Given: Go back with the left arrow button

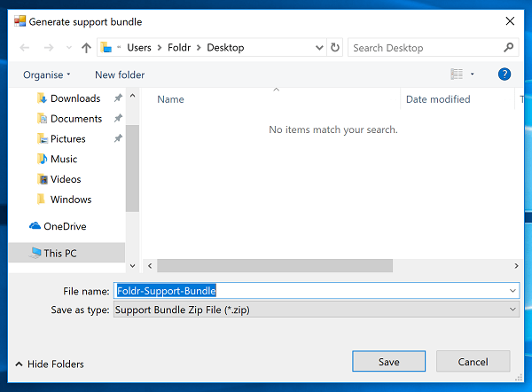Looking at the screenshot, I should click(25, 48).
